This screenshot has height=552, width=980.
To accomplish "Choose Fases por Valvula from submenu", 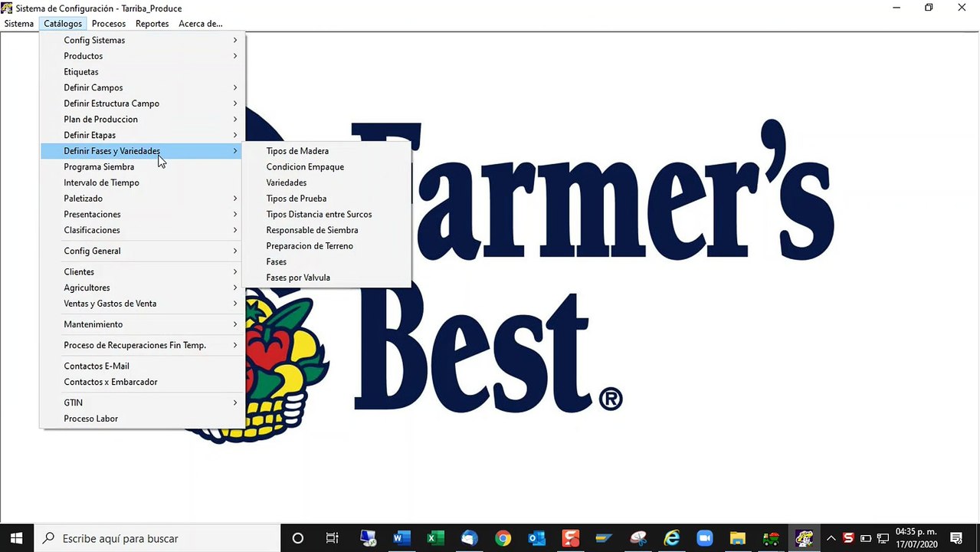I will [x=327, y=278].
